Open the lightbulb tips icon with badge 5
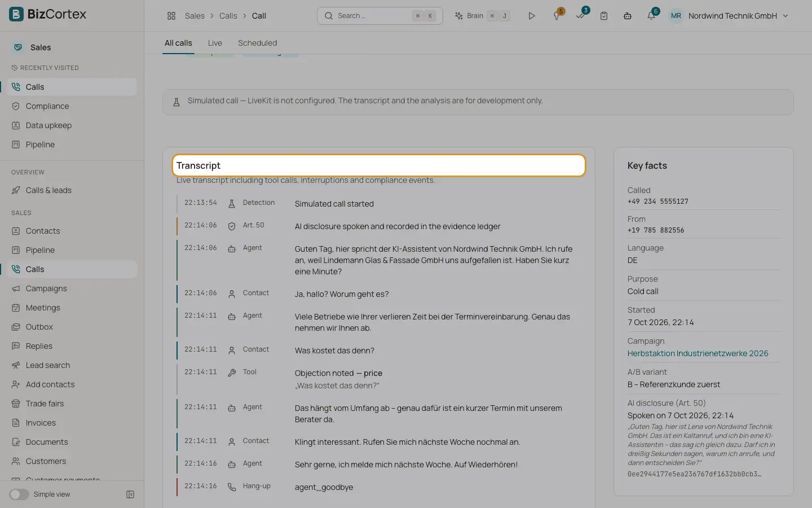Viewport: 812px width, 508px height. pos(557,15)
